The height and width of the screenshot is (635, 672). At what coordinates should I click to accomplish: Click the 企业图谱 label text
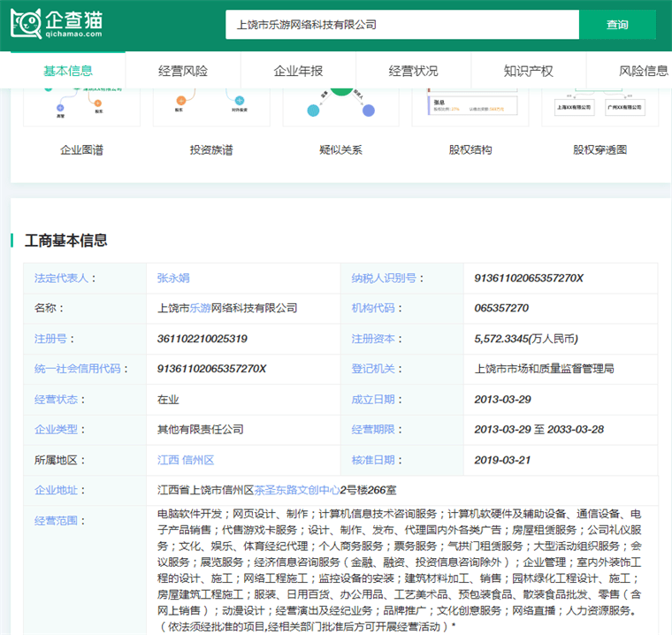pos(81,149)
